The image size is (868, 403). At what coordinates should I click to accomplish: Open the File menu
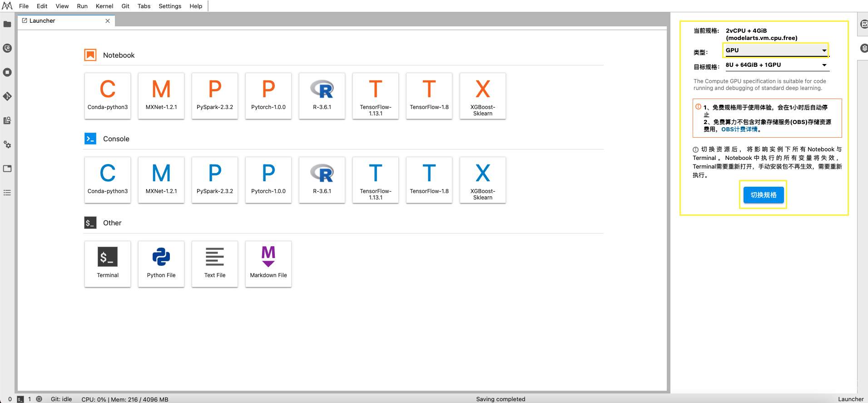tap(24, 6)
